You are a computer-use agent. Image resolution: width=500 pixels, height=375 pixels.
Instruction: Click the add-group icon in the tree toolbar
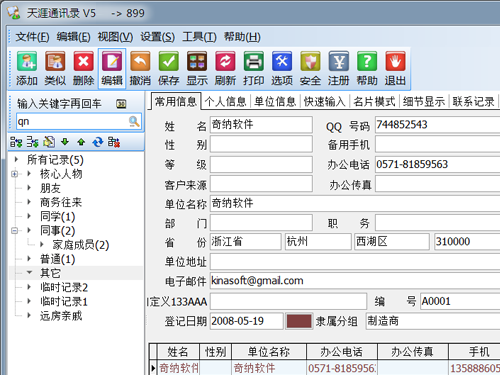(16, 142)
